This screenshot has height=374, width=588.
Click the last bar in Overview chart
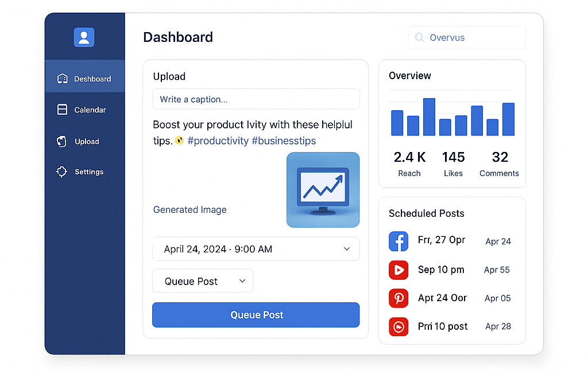[508, 119]
